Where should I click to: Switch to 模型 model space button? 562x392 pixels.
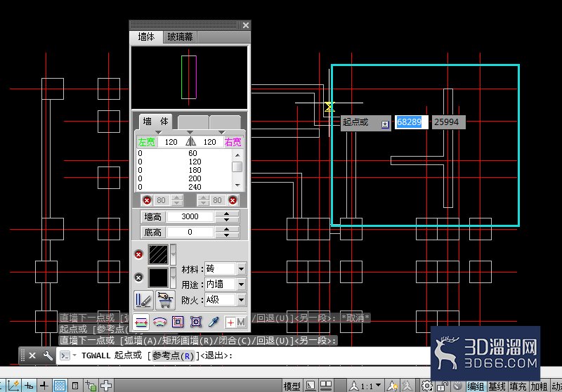tap(292, 386)
